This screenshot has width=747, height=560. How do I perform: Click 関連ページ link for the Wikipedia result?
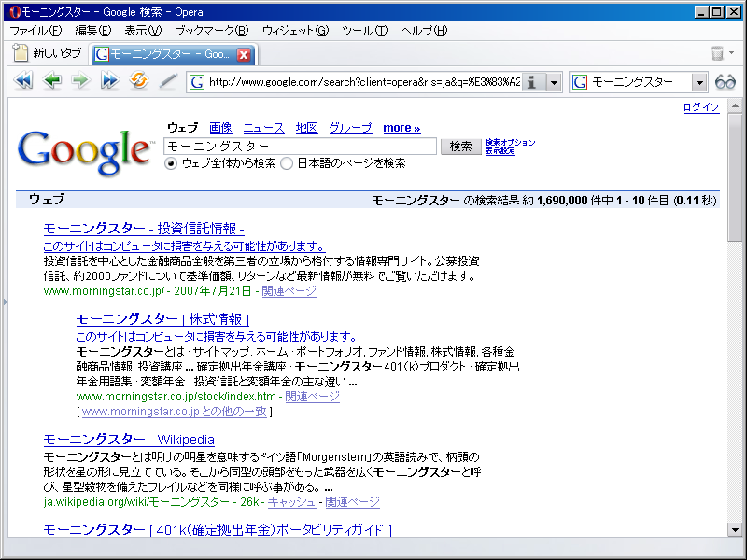click(x=353, y=502)
